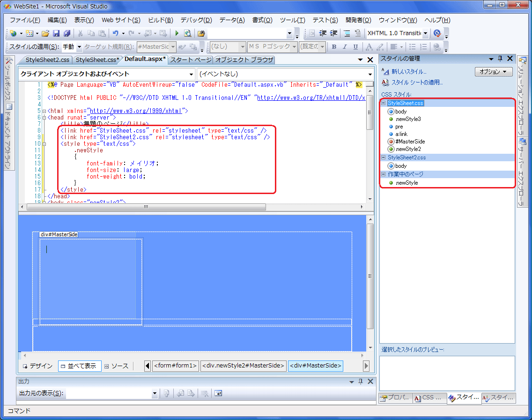
Task: Click the Paste clipboard icon
Action: (102, 33)
